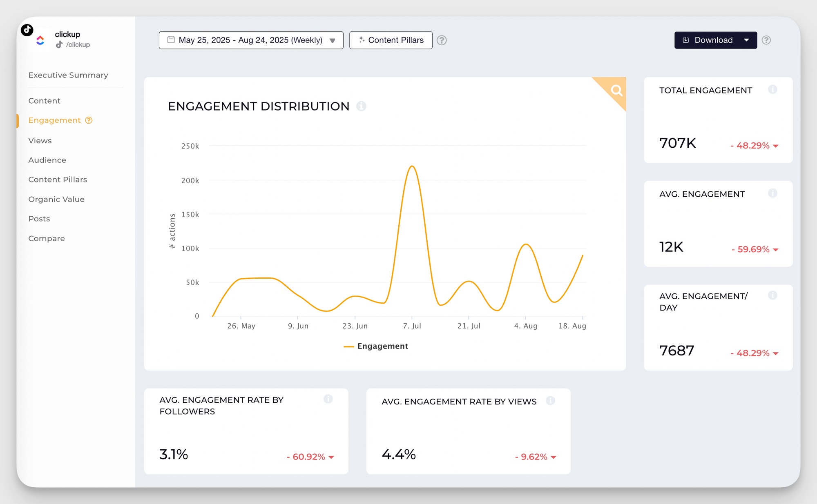Click the July peak on engagement line
The width and height of the screenshot is (817, 504).
pyautogui.click(x=412, y=167)
